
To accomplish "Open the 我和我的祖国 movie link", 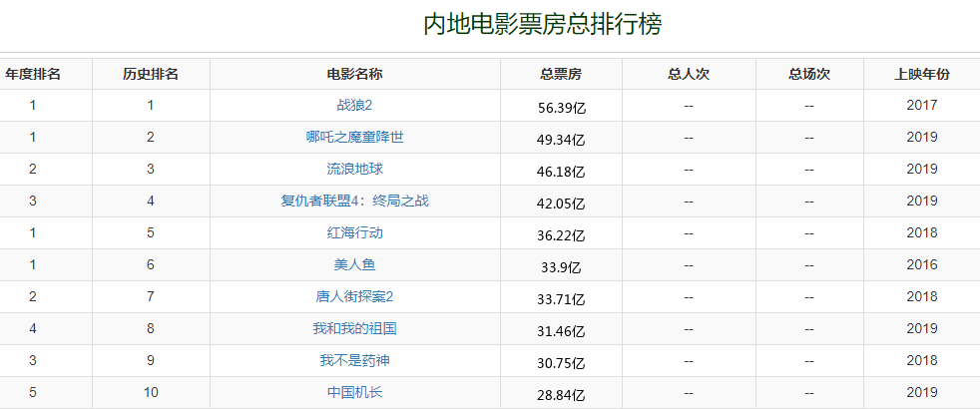I will click(354, 328).
